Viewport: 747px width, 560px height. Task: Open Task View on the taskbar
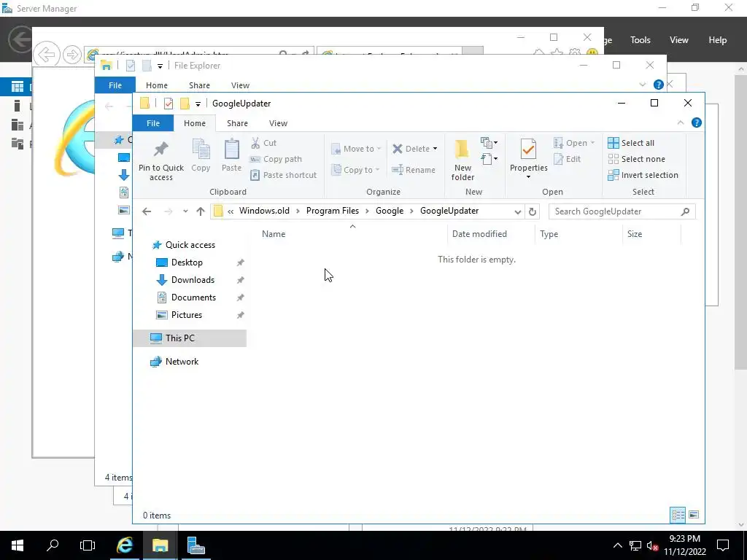88,545
